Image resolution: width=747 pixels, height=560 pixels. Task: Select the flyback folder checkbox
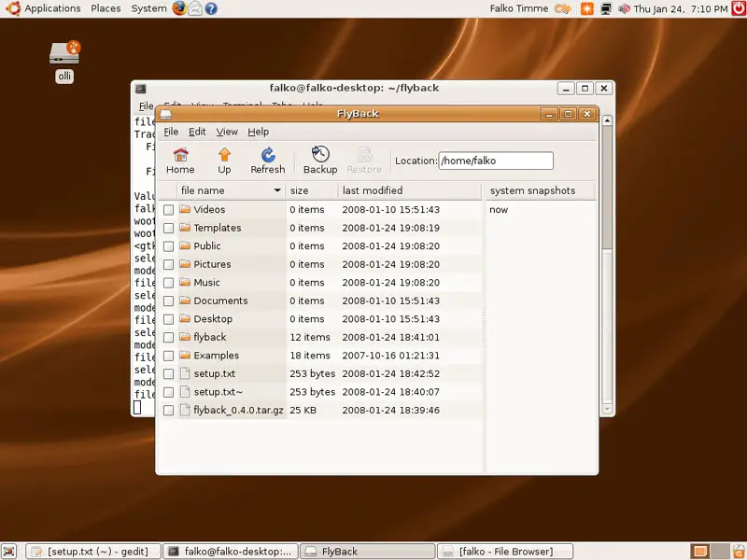point(168,338)
